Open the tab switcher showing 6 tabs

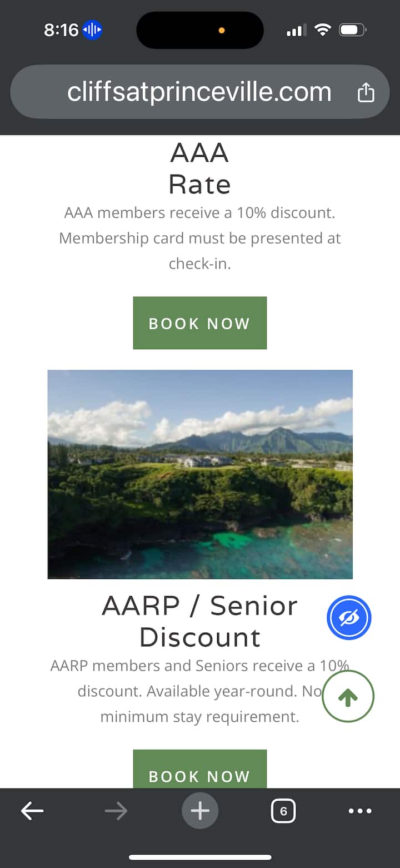point(283,811)
